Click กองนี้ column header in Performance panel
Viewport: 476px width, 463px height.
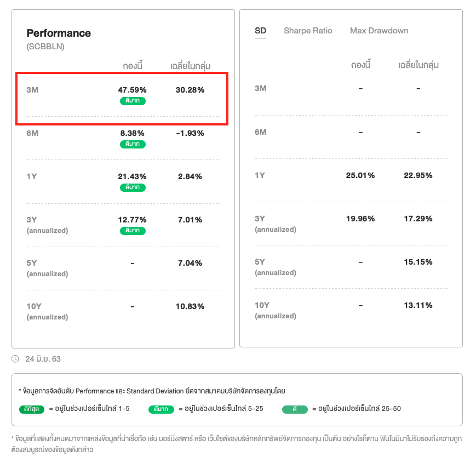coord(133,66)
